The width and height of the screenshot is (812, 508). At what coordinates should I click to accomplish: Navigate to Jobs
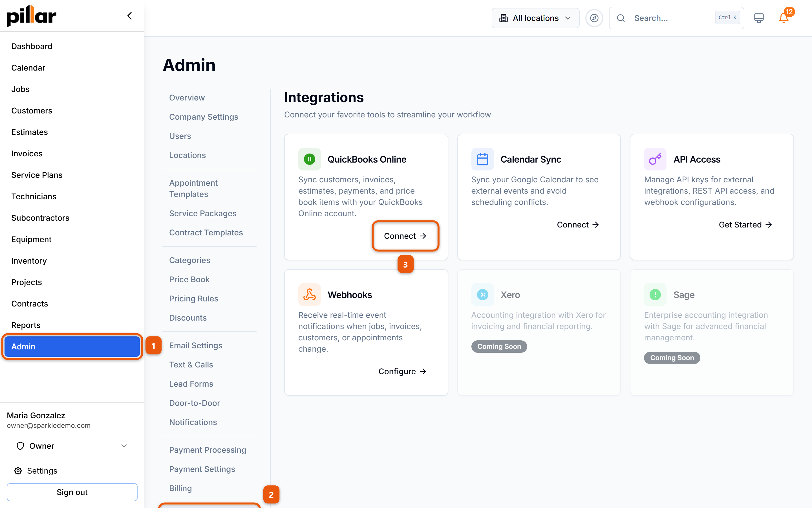[72, 89]
